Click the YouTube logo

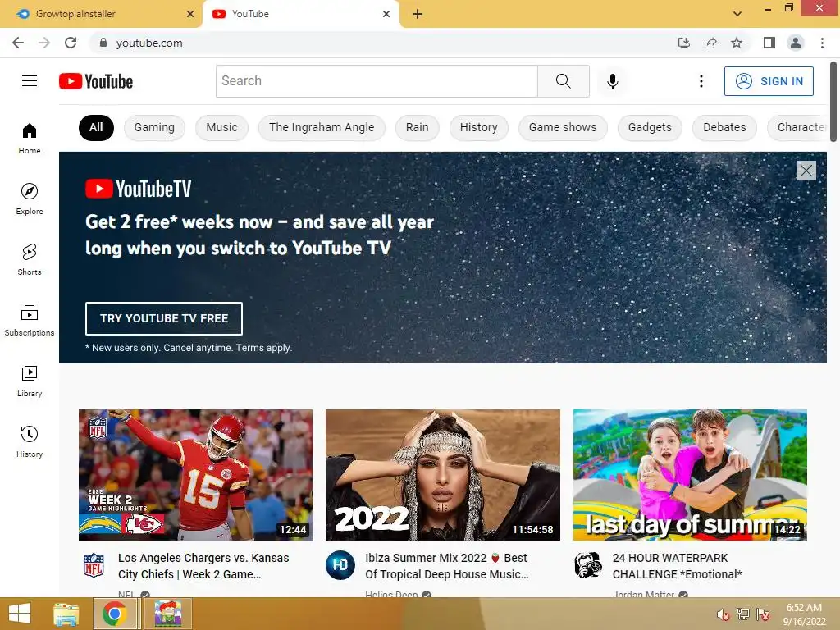coord(96,81)
